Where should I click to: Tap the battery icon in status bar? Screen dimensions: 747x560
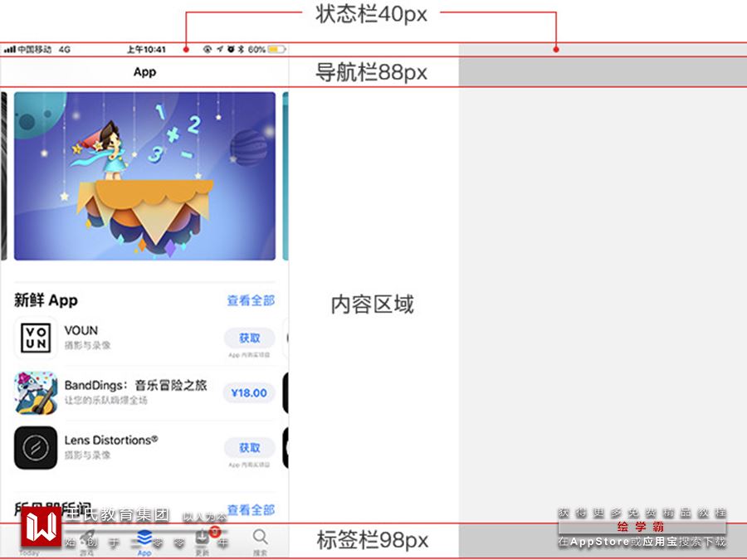pyautogui.click(x=276, y=49)
